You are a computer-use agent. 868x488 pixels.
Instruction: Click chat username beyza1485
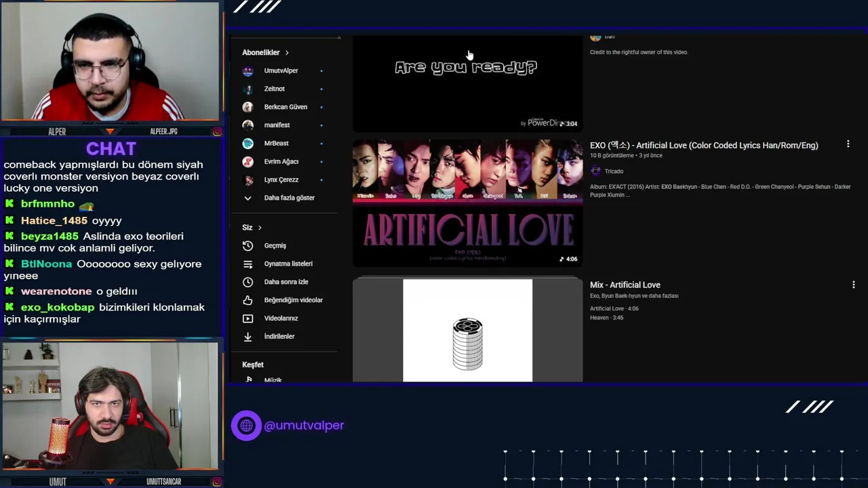point(50,236)
